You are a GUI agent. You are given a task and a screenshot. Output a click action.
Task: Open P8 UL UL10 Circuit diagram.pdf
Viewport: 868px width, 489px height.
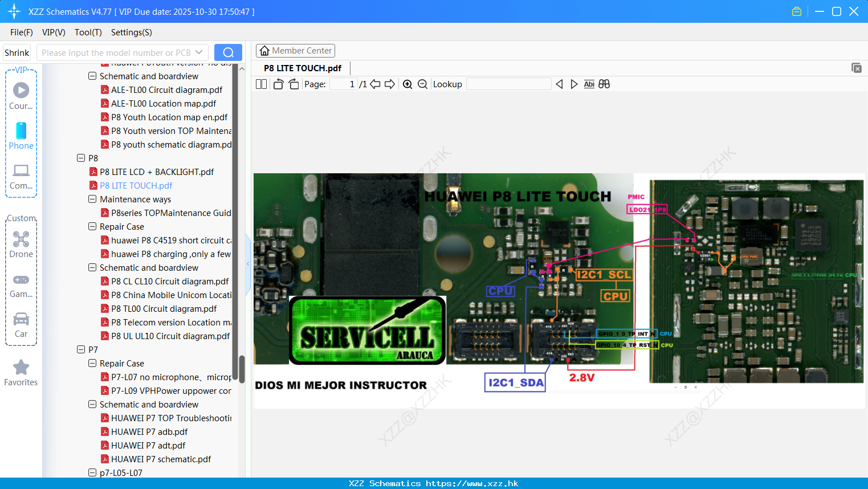click(x=170, y=336)
